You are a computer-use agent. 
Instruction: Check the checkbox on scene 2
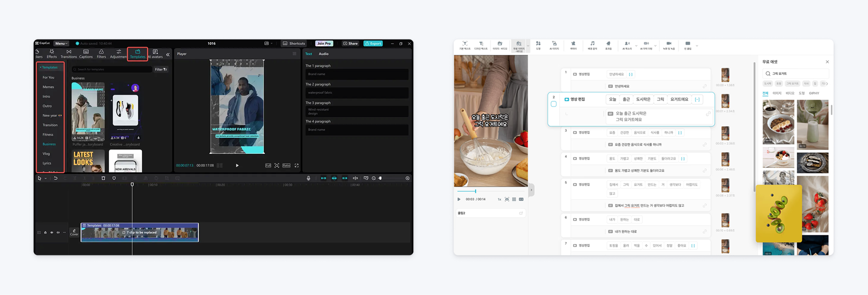pos(553,104)
